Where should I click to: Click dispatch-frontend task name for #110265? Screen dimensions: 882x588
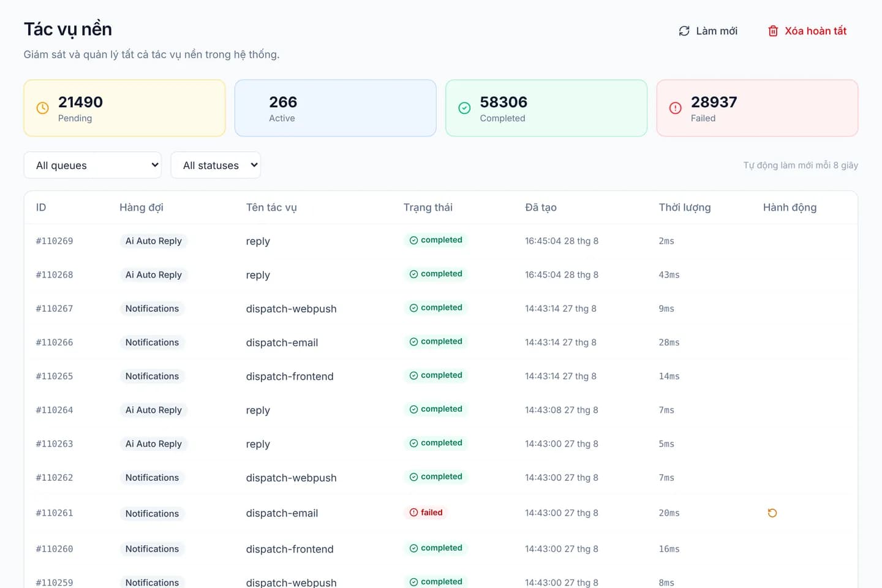click(x=290, y=377)
